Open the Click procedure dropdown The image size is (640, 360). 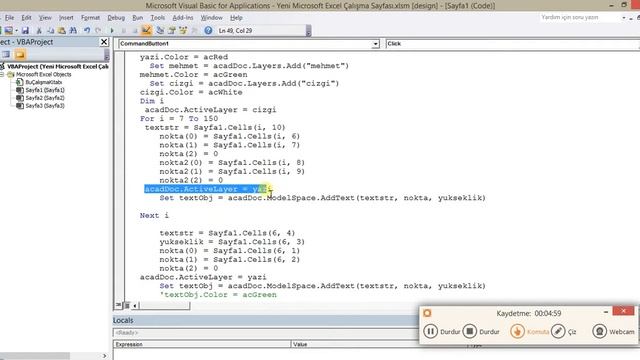tap(513, 44)
